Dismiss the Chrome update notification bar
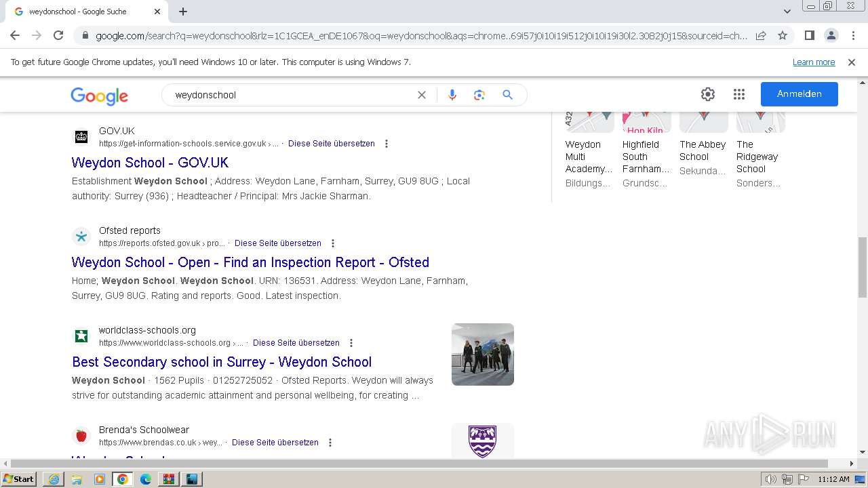The height and width of the screenshot is (488, 868). [852, 62]
